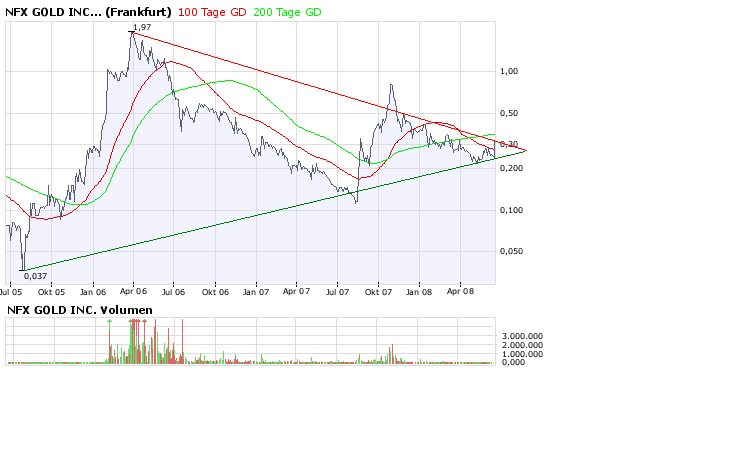Click the NFX GOLD INC. Volumen heading
This screenshot has height=475, width=738.
click(x=80, y=310)
